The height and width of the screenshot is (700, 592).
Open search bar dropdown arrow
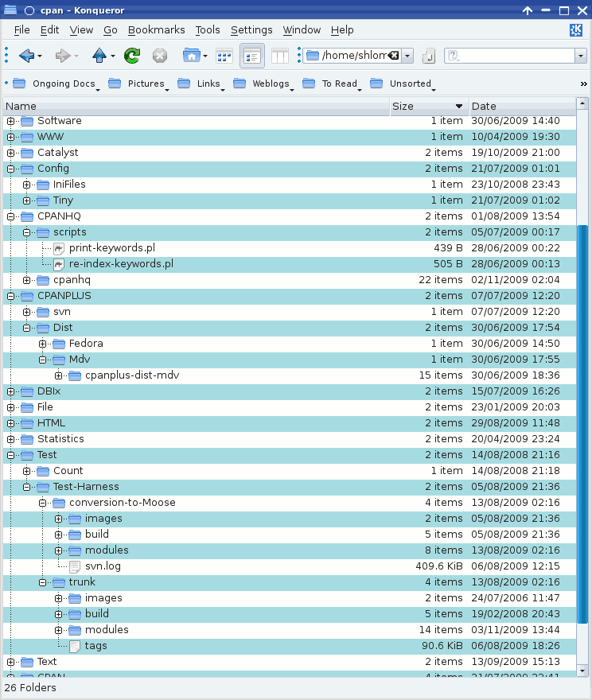580,56
